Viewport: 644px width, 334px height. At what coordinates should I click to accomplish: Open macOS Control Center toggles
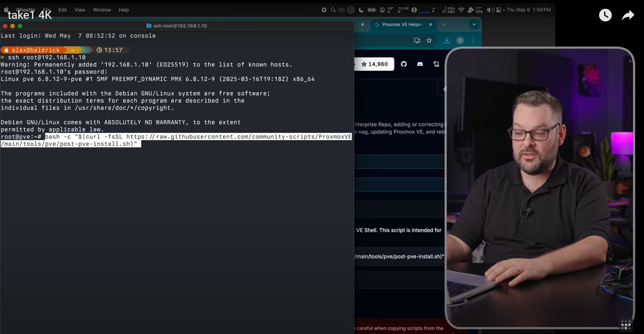[x=498, y=10]
